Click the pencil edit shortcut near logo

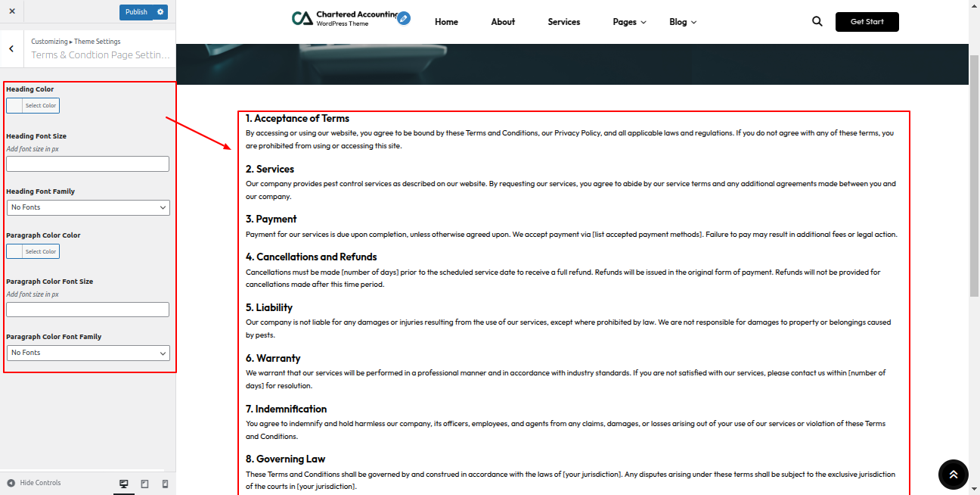click(x=404, y=18)
